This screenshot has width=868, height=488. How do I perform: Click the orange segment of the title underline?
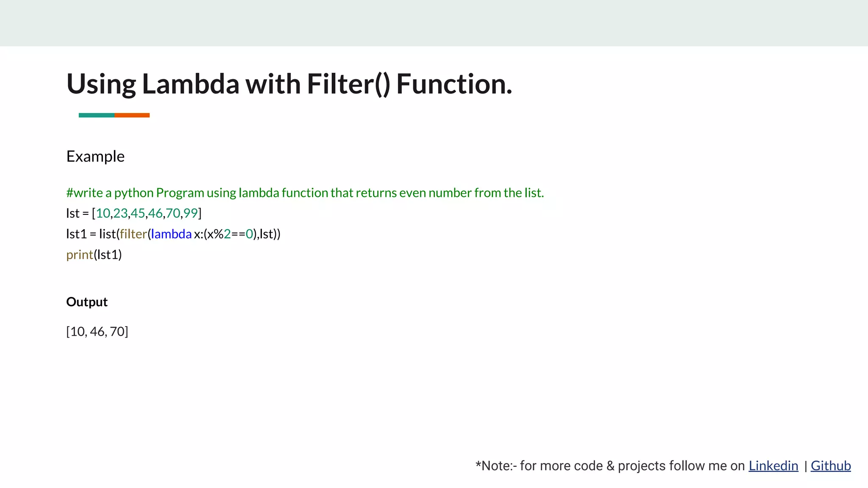click(132, 115)
